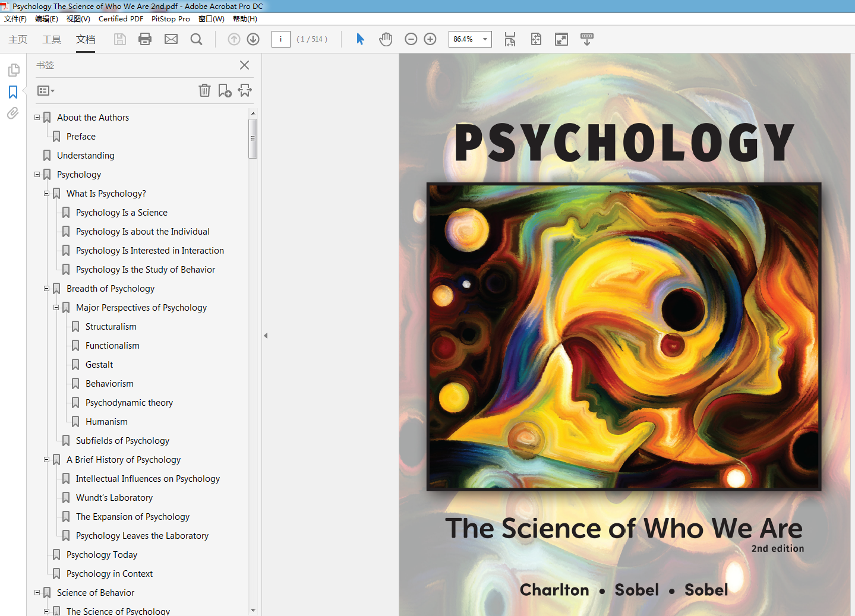855x616 pixels.
Task: Go to Wundt's Laboratory bookmark
Action: tap(114, 498)
